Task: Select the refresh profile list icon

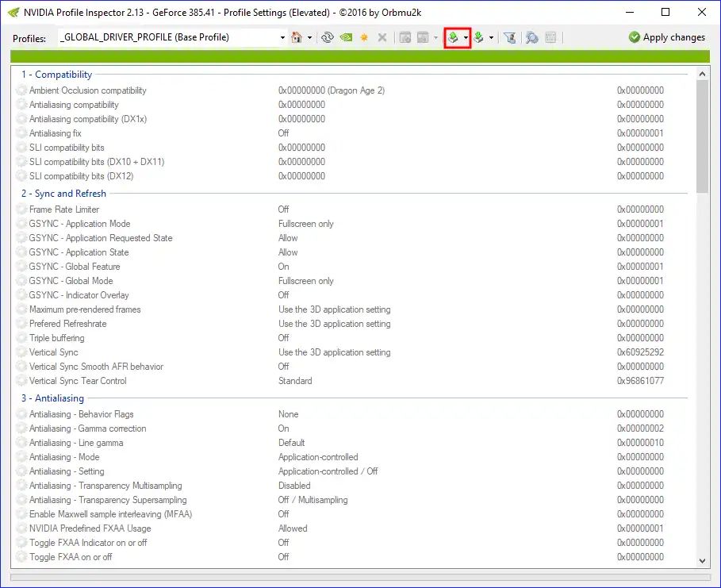Action: pos(328,37)
